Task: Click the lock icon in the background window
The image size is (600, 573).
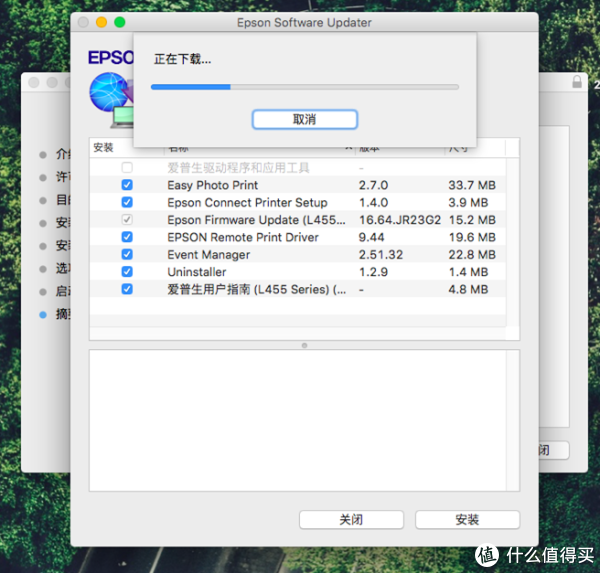Action: (x=577, y=82)
